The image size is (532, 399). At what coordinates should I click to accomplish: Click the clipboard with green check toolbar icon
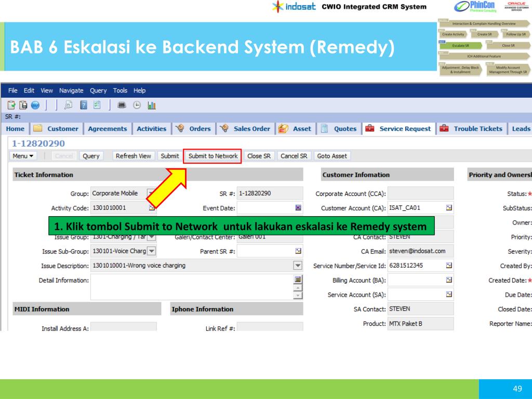click(x=11, y=105)
